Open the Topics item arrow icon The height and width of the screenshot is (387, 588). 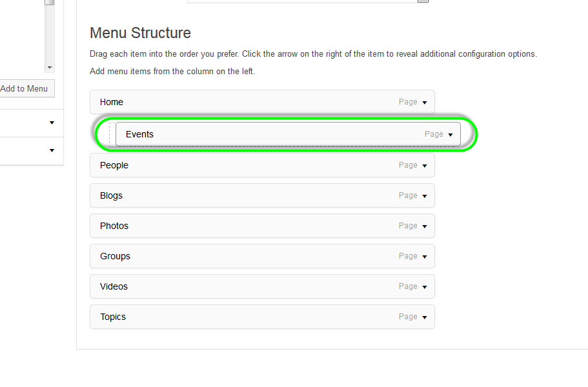[425, 317]
